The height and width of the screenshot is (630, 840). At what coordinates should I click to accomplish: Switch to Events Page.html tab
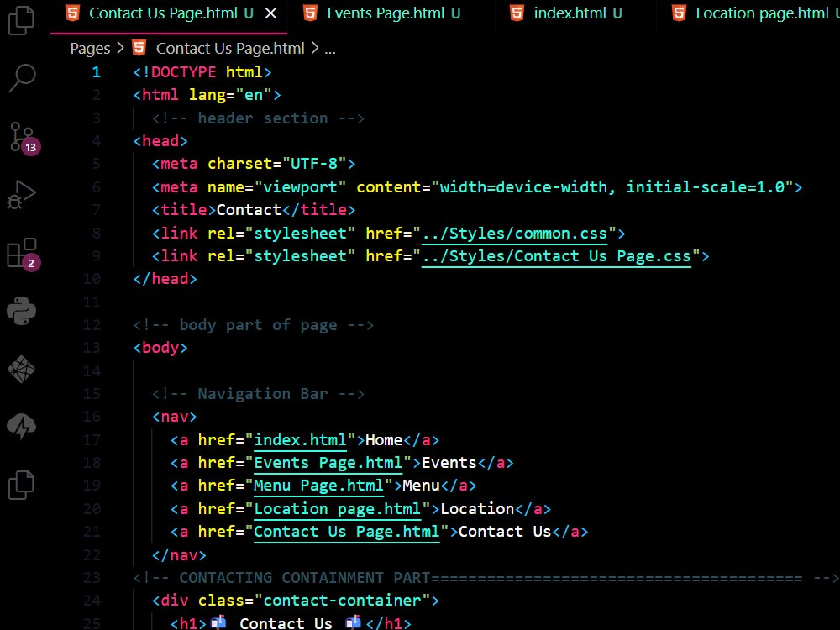tap(386, 13)
